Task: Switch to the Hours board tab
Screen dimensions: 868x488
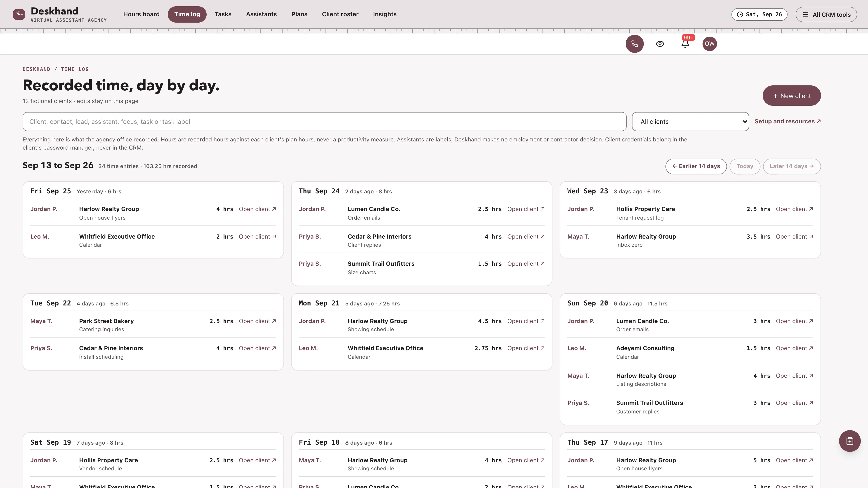Action: click(x=141, y=14)
